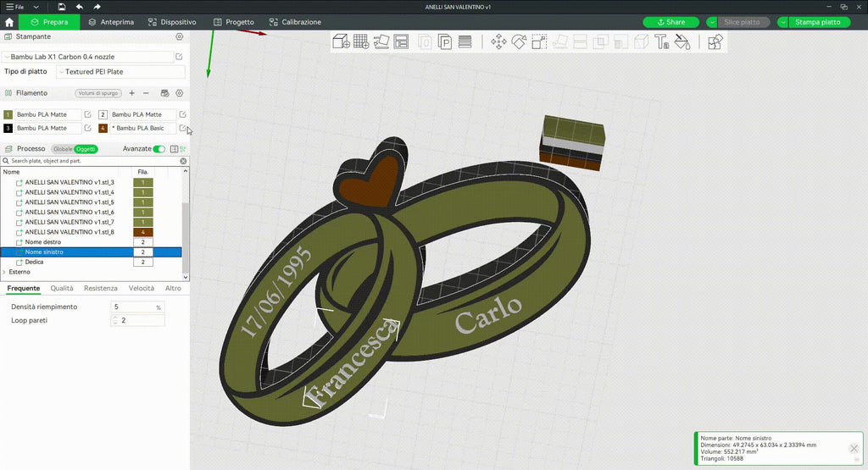The height and width of the screenshot is (470, 868).
Task: Open the Textured PEI Plate dropdown
Action: (120, 71)
